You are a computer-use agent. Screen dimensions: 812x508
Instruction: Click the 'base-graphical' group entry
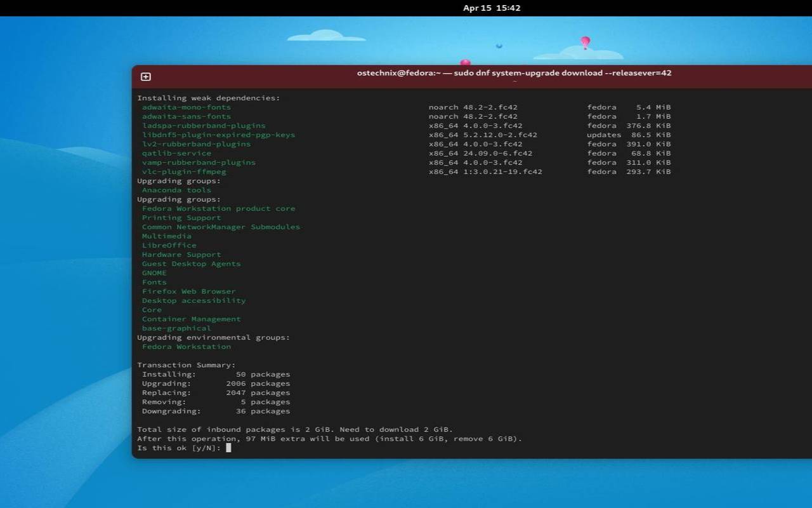pos(176,328)
